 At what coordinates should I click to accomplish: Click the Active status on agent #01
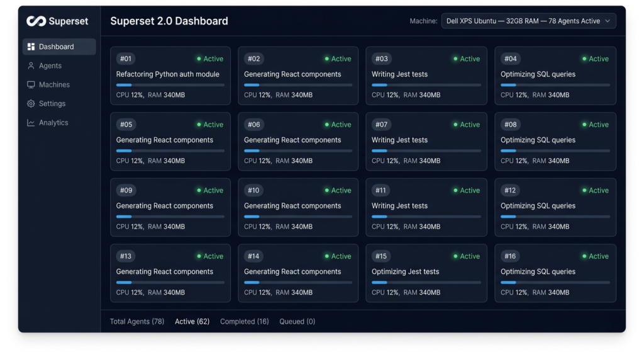coord(210,59)
